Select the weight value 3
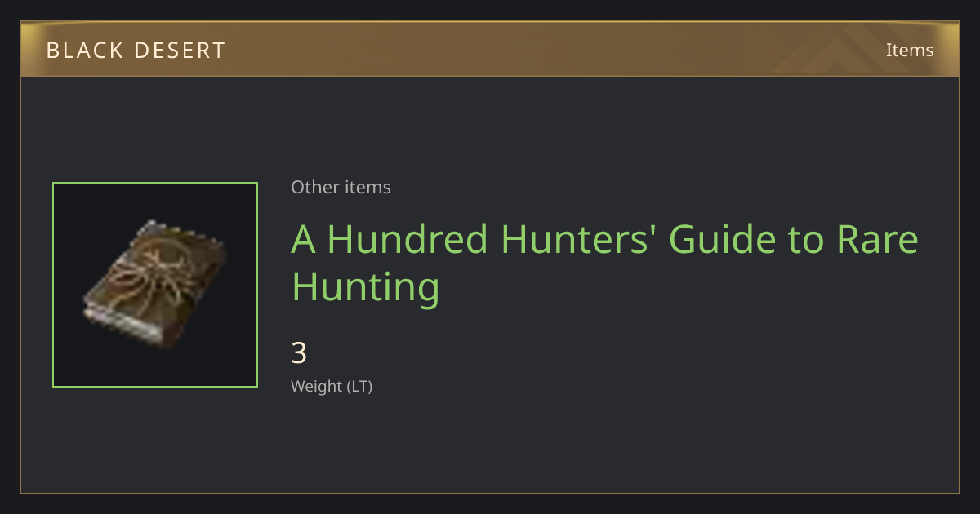 (299, 353)
